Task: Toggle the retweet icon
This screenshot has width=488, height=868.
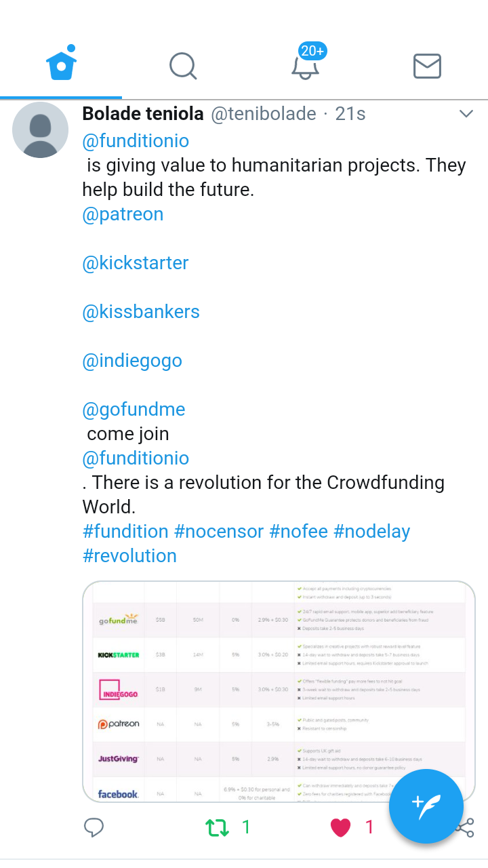Action: point(218,827)
